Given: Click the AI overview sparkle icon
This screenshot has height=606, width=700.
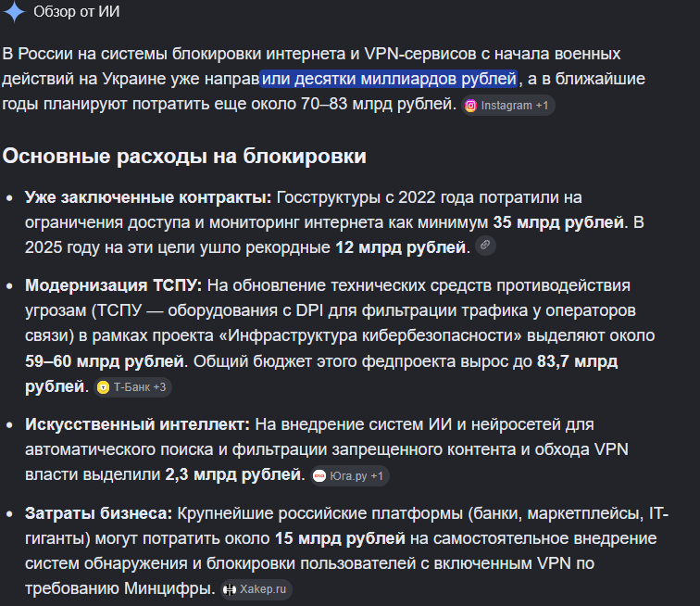Looking at the screenshot, I should tap(15, 12).
